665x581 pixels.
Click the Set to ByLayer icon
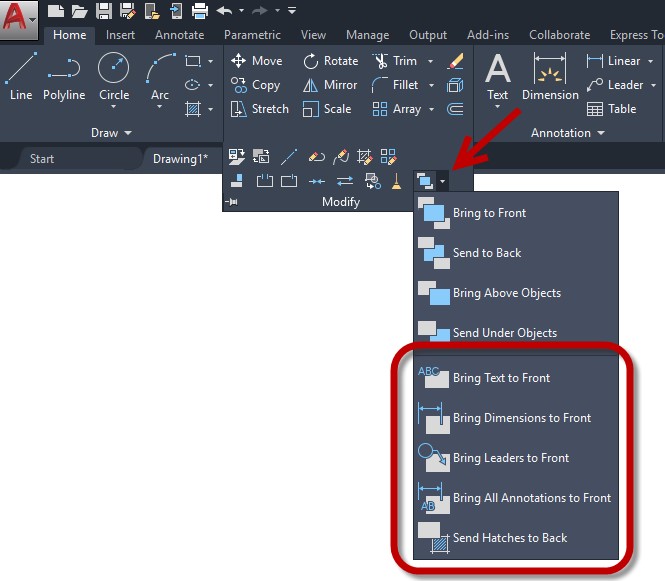click(x=236, y=156)
